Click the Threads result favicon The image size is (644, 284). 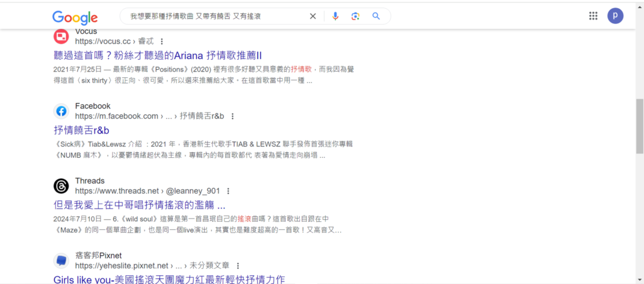pos(61,186)
